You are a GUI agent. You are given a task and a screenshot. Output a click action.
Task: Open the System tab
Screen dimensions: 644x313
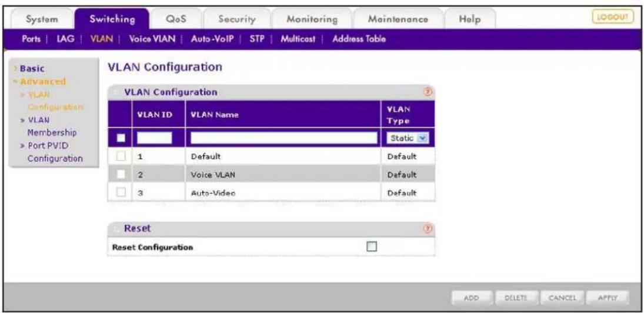click(42, 19)
